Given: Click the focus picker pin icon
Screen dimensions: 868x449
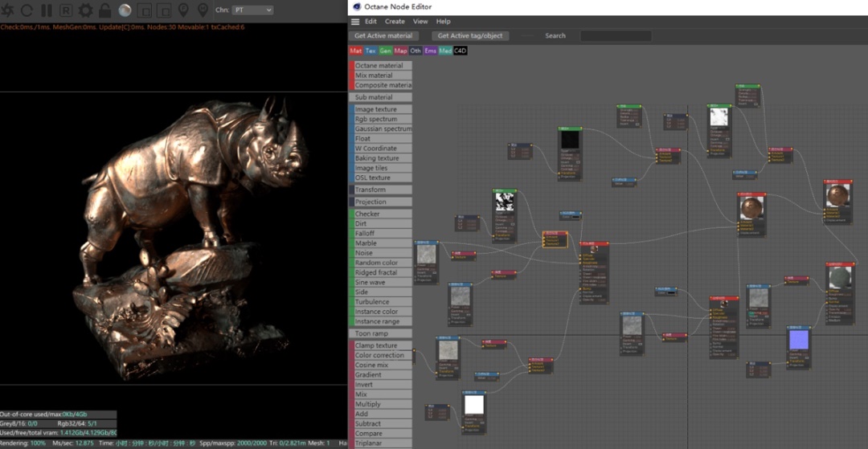Looking at the screenshot, I should point(183,10).
